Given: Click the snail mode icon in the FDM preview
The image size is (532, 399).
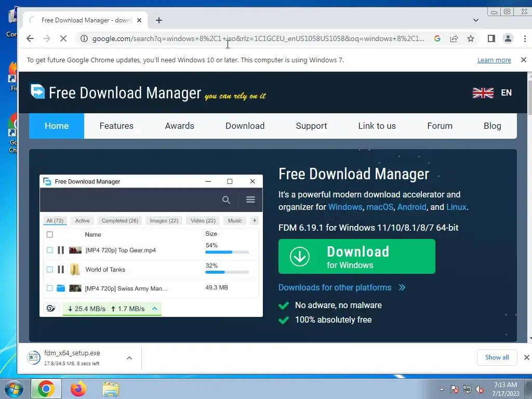Looking at the screenshot, I should coord(51,309).
